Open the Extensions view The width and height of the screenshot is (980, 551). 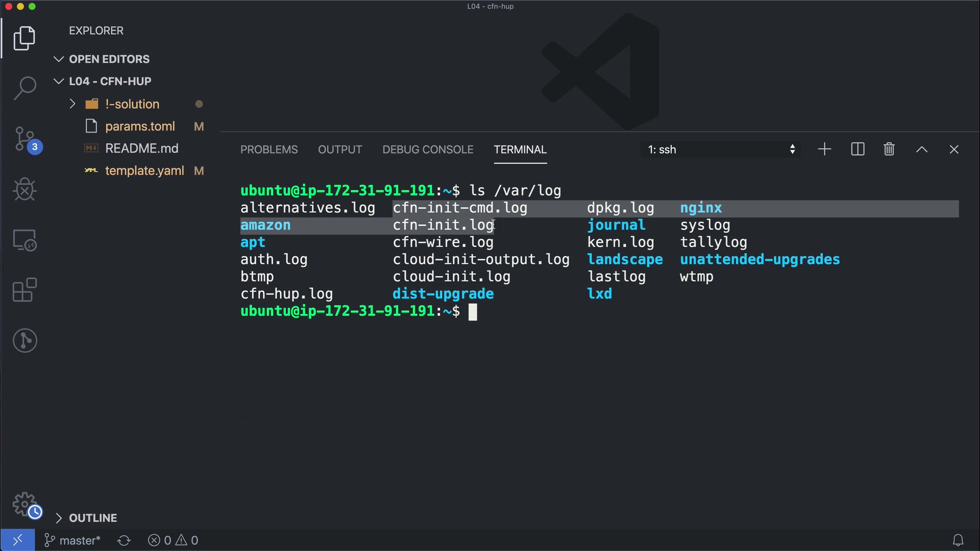[x=24, y=290]
